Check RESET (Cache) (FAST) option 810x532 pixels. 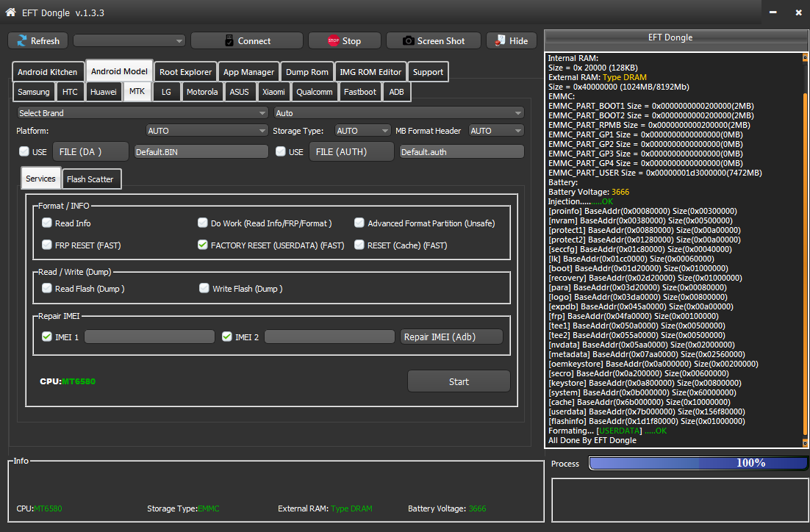[x=359, y=245]
